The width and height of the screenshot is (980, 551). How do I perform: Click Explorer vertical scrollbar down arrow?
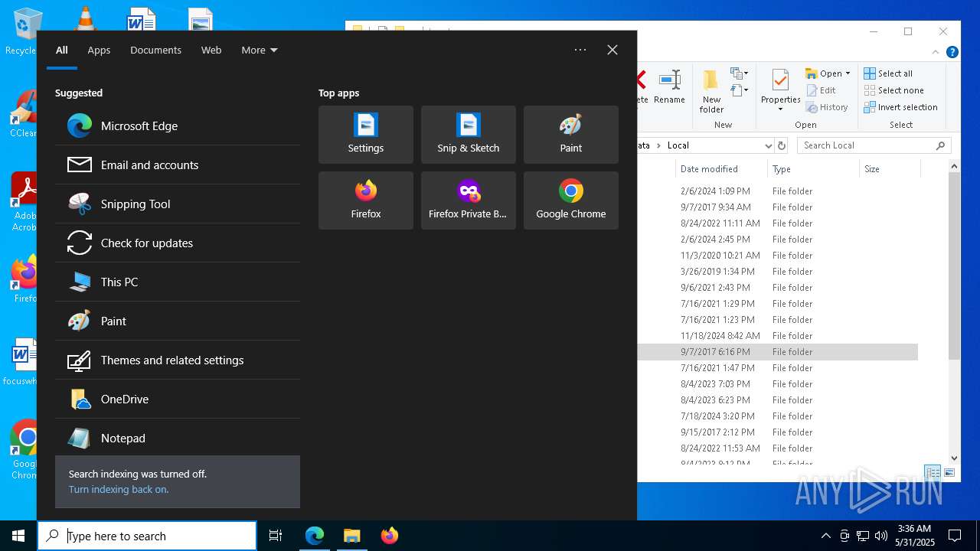click(x=954, y=458)
